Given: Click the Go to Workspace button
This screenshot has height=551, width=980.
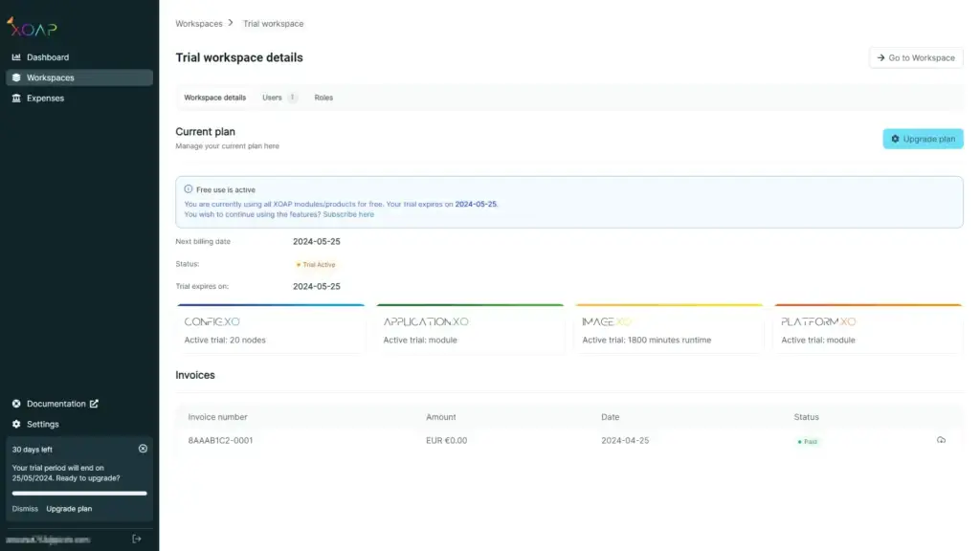Looking at the screenshot, I should (x=916, y=57).
